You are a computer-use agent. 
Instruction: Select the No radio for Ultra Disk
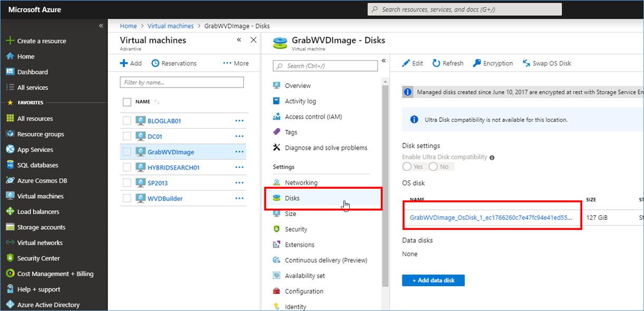[434, 167]
